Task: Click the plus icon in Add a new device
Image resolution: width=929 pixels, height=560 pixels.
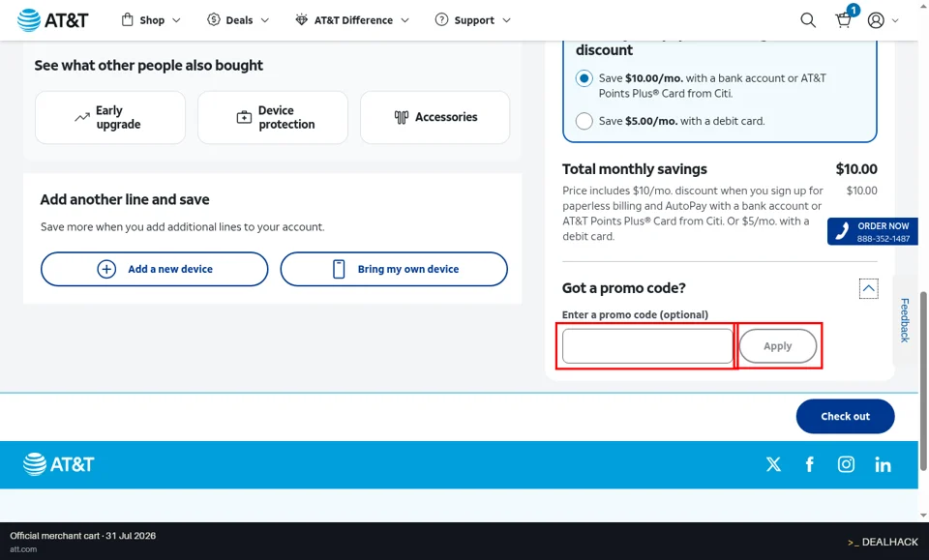Action: click(x=106, y=269)
